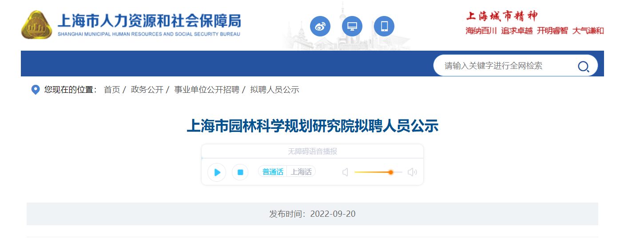Screen dimensions: 644x239
Task: Open 事业单位公开招聘 breadcrumb link
Action: (207, 90)
